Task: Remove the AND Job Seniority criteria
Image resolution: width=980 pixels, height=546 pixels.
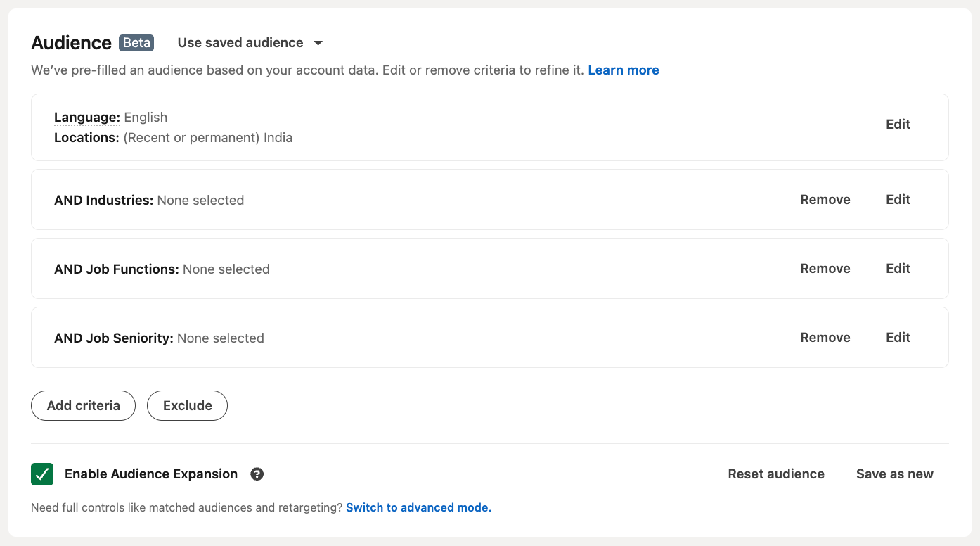Action: click(x=825, y=338)
